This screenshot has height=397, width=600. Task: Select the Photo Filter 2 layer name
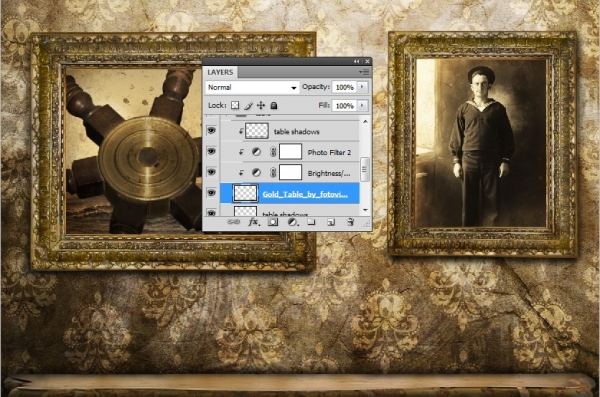[x=329, y=152]
